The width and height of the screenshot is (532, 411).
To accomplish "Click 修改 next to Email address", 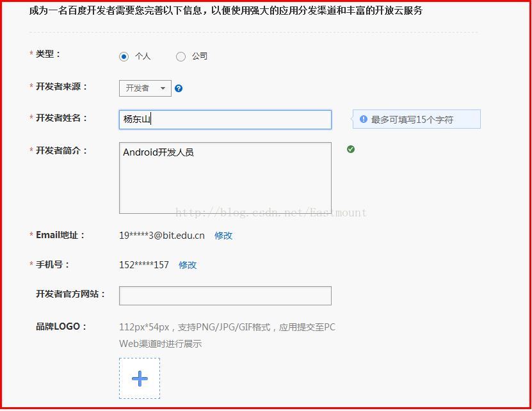I will (223, 236).
